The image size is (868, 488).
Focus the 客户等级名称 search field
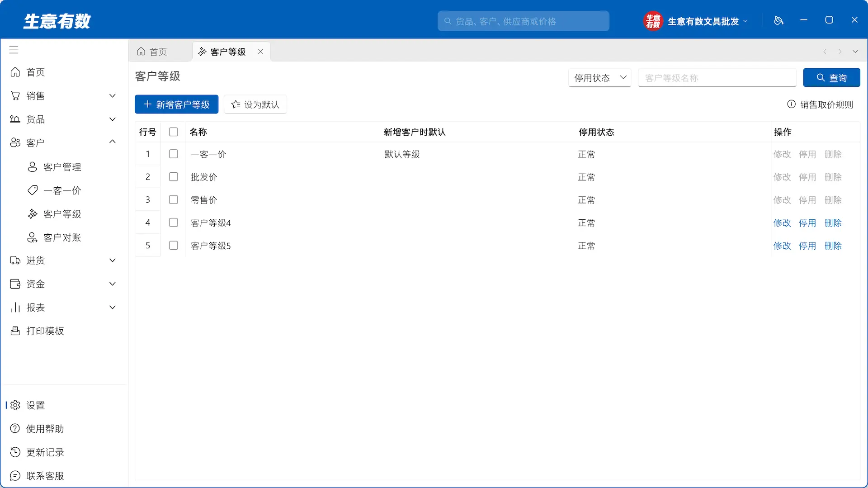(717, 78)
